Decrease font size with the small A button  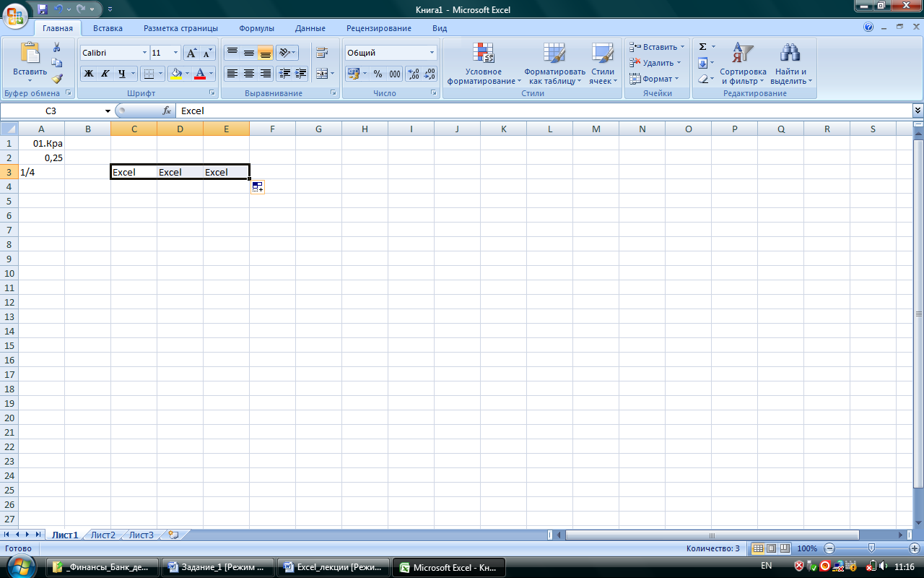pyautogui.click(x=207, y=53)
